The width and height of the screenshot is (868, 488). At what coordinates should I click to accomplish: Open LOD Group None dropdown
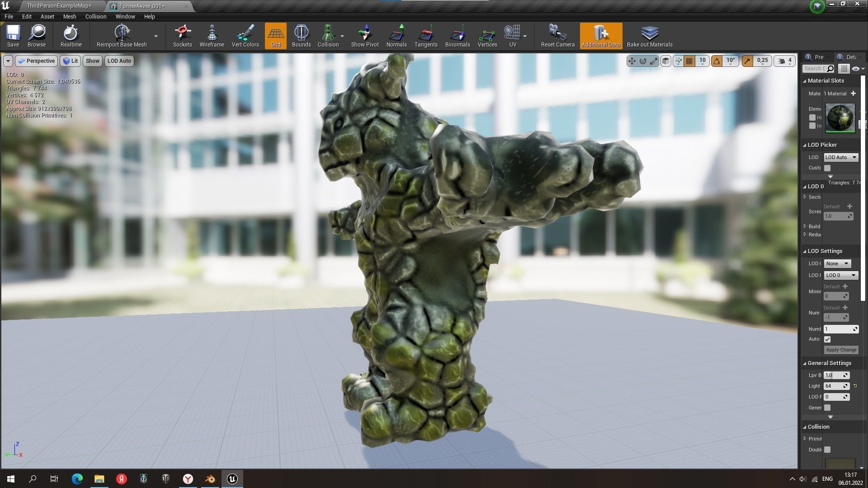coord(837,263)
